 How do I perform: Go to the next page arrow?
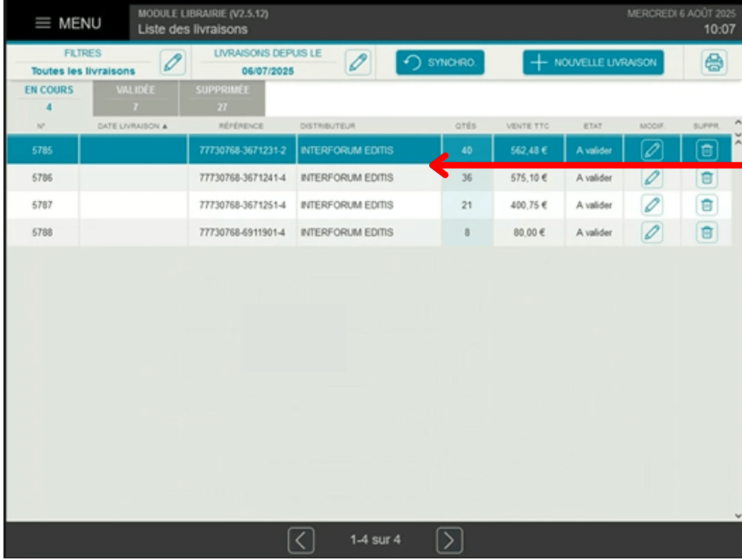coord(449,540)
